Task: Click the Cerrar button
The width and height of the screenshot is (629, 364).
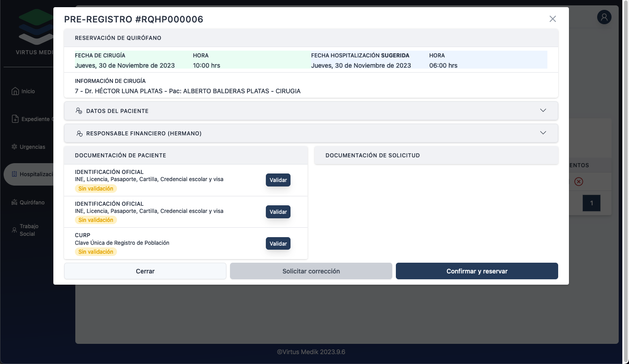Action: pos(145,271)
